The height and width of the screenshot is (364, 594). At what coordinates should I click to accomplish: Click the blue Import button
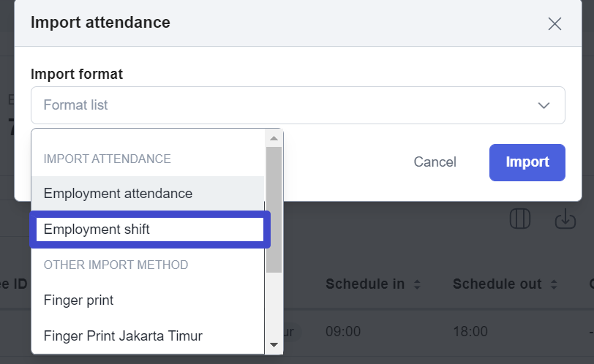tap(527, 162)
